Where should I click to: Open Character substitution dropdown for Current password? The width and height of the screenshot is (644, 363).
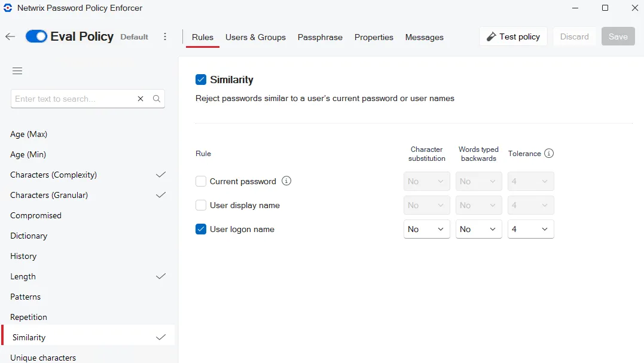427,181
